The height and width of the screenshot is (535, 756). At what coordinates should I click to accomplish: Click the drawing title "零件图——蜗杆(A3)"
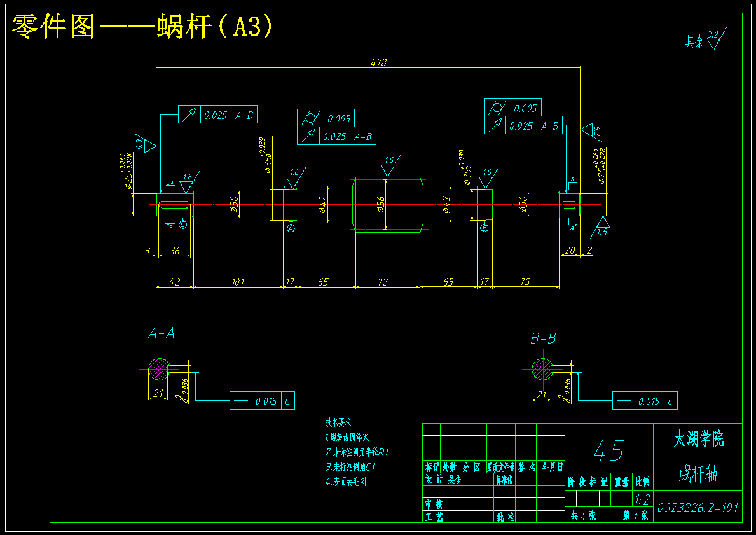tap(142, 27)
